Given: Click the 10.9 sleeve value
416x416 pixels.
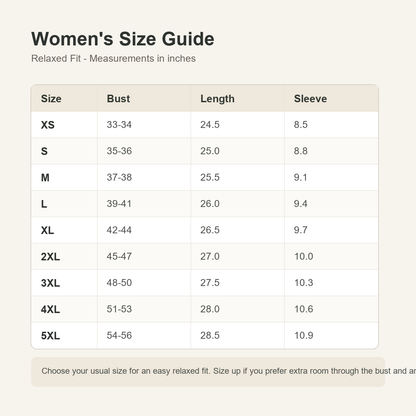Looking at the screenshot, I should [x=304, y=335].
